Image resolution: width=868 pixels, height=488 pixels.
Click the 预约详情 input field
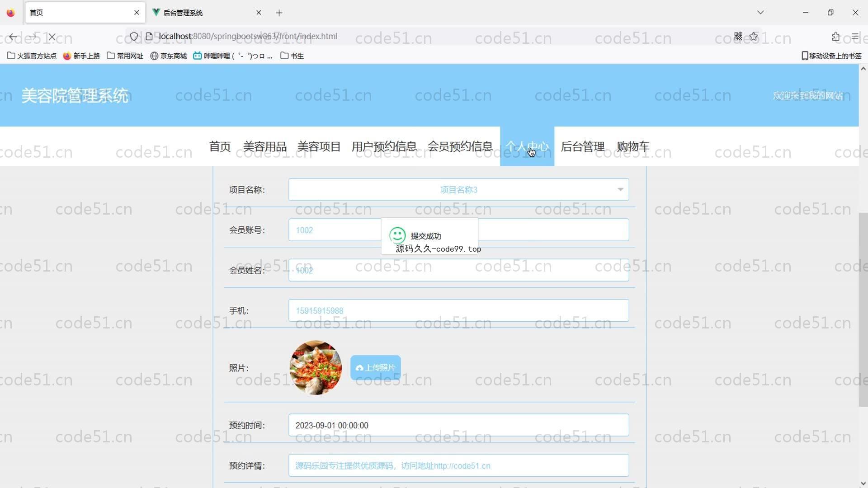tap(459, 465)
